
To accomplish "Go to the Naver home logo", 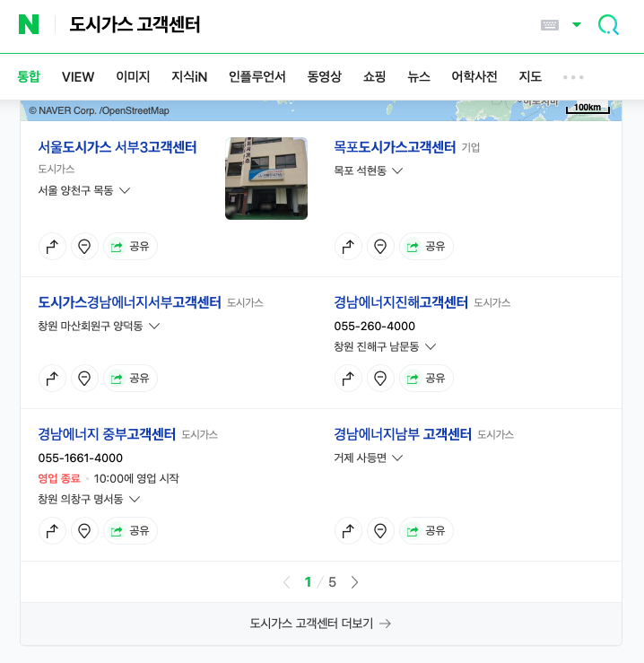I will tap(29, 24).
